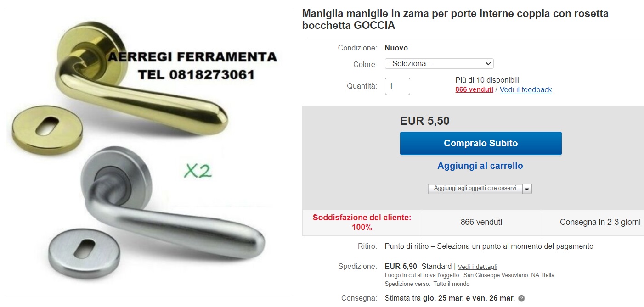Expand the Colore selection dropdown
Screen dimensions: 644x307
(439, 64)
